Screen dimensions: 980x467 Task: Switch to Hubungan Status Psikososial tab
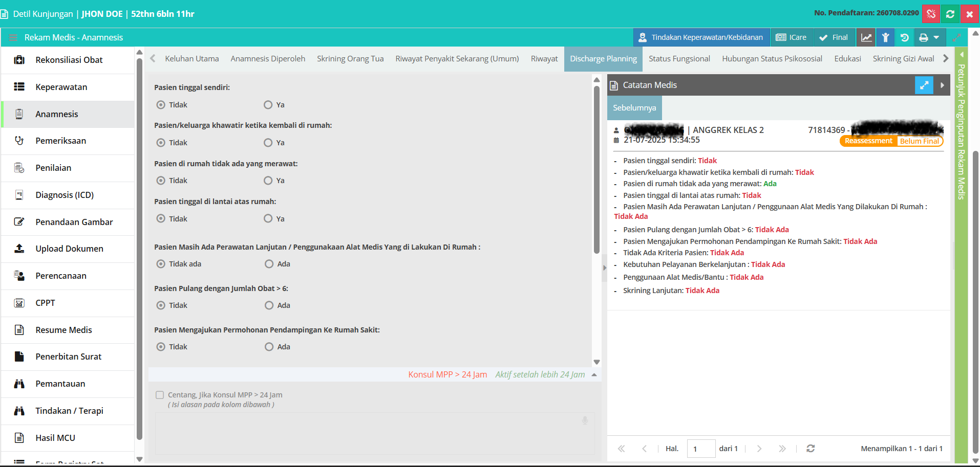[772, 59]
